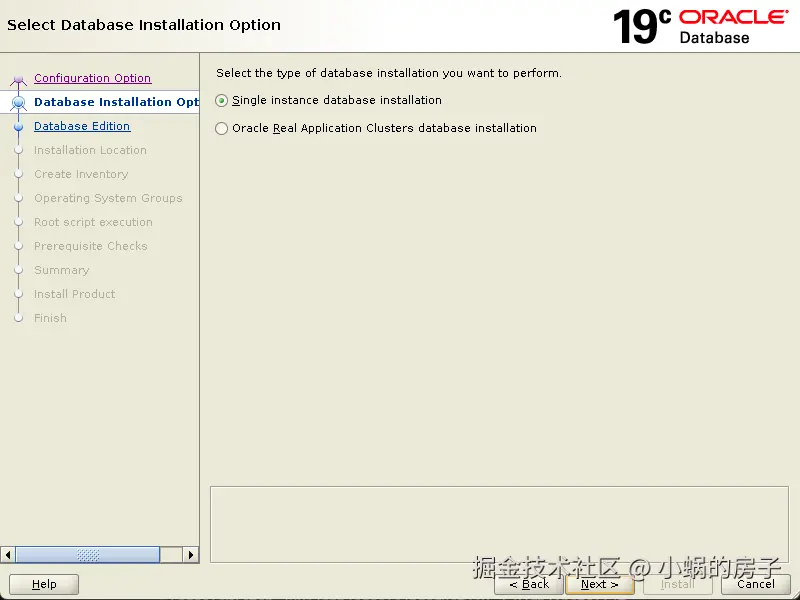This screenshot has height=600, width=800.
Task: Click the disabled Install button
Action: 678,584
